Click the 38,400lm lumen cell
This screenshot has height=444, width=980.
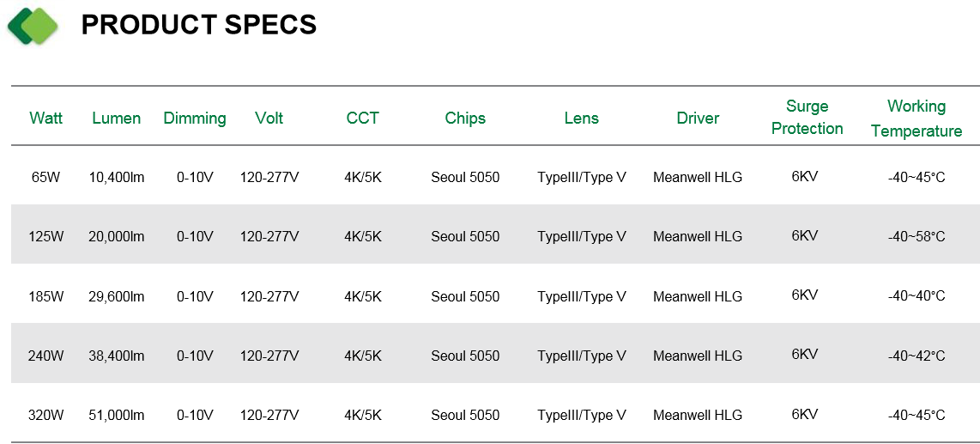116,356
